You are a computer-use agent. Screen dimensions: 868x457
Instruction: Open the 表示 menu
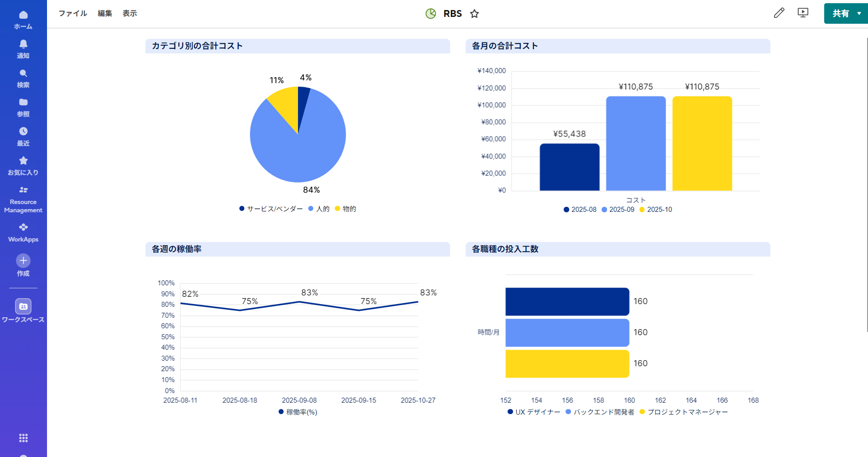point(130,13)
